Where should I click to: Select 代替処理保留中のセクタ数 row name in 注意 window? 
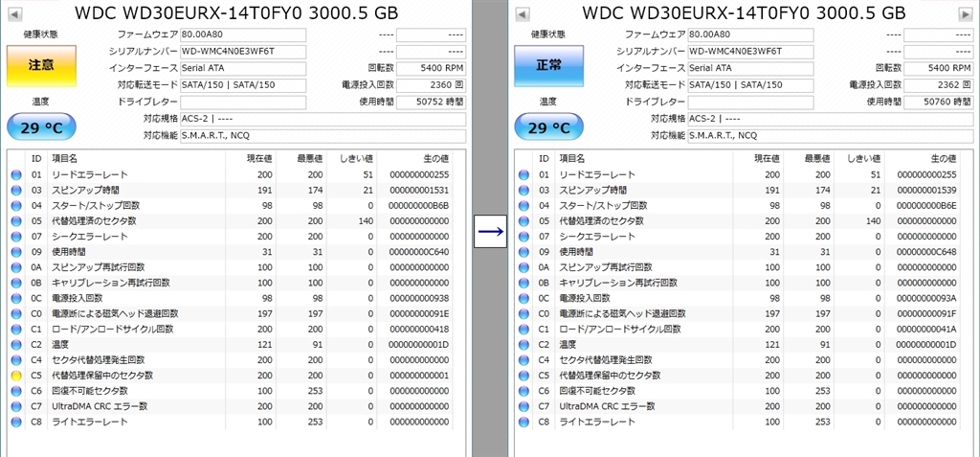101,376
